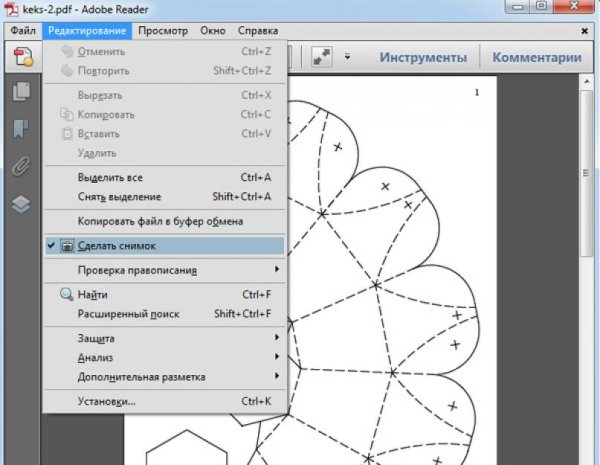This screenshot has width=600, height=465.
Task: Click the camera icon beside Сделать снимок
Action: [x=67, y=245]
